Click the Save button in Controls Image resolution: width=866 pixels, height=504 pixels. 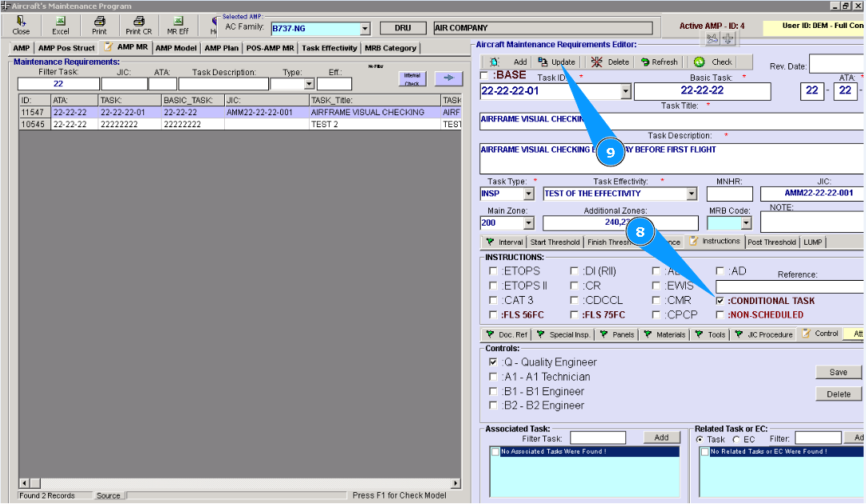[x=838, y=372]
